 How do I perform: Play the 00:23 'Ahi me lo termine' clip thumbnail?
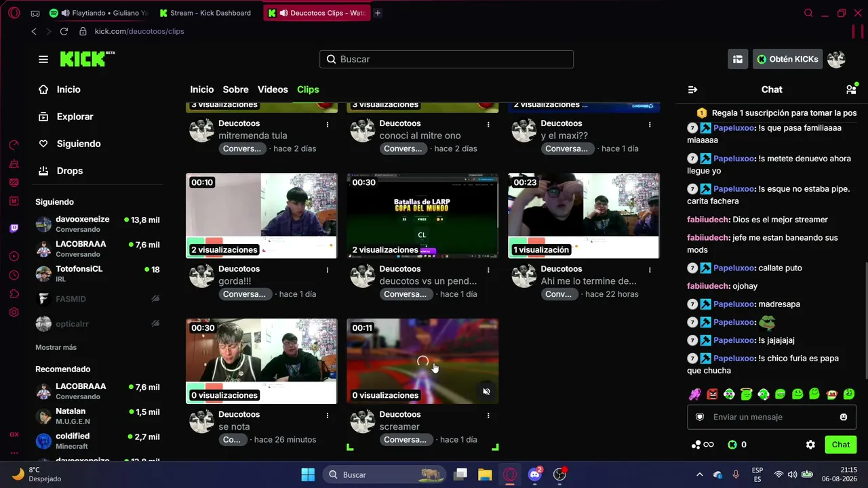pos(584,216)
